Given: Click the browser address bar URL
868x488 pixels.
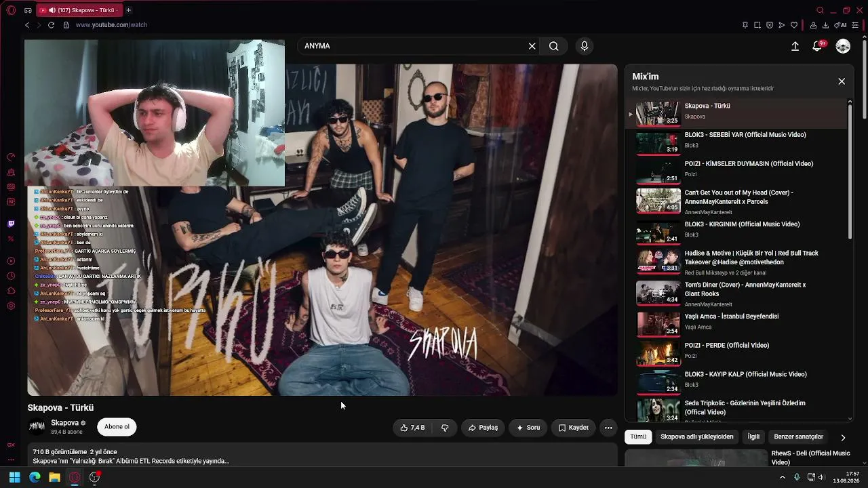Looking at the screenshot, I should [x=111, y=25].
